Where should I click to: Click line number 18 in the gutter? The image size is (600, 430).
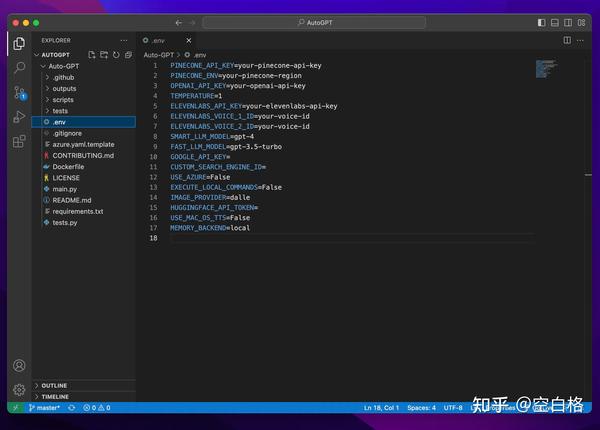click(x=153, y=238)
